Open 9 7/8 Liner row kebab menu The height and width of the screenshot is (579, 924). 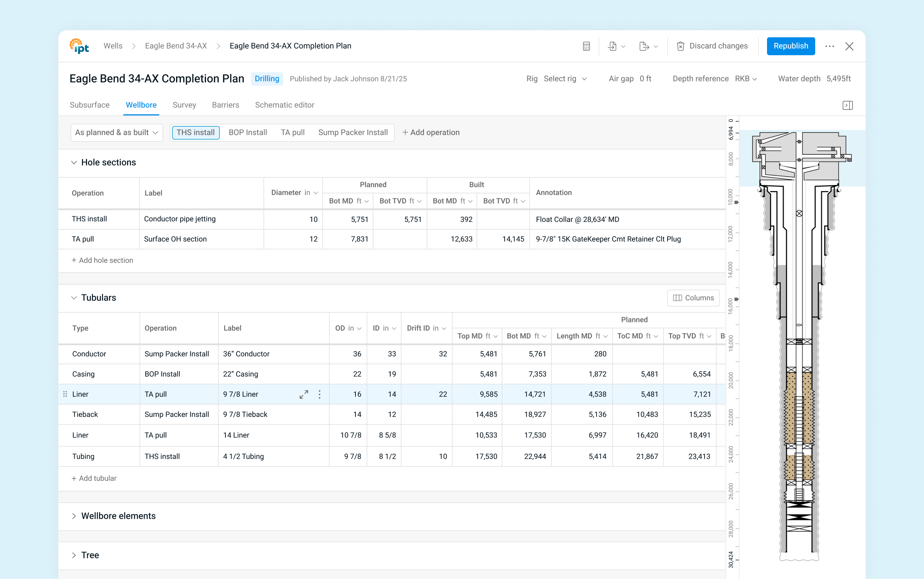tap(320, 394)
